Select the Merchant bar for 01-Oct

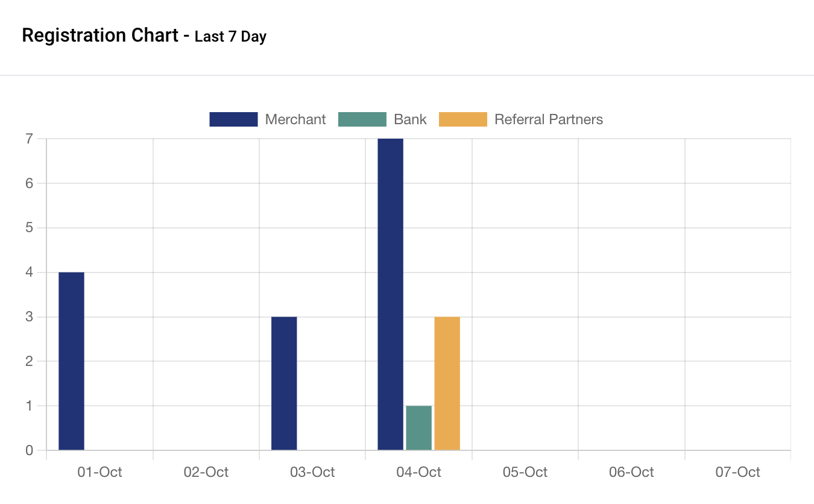[x=71, y=361]
